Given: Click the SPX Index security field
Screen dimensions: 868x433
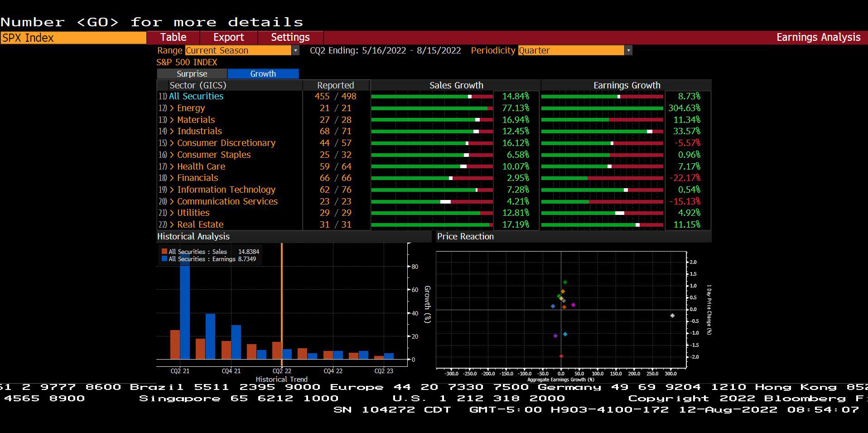Looking at the screenshot, I should point(73,38).
